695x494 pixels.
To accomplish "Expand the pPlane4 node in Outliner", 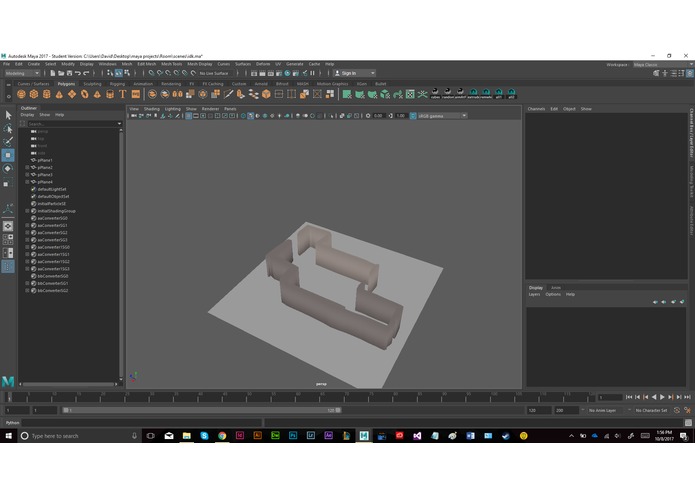I will [x=27, y=182].
